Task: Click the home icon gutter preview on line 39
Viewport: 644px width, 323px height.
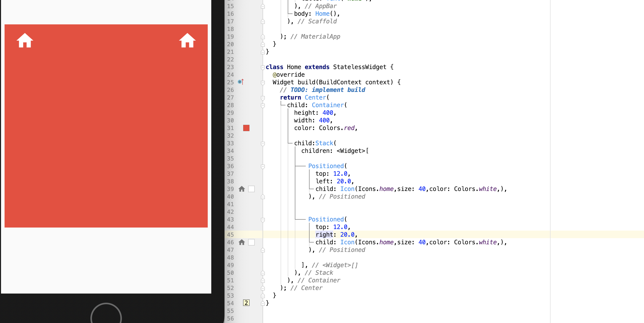Action: [x=242, y=189]
